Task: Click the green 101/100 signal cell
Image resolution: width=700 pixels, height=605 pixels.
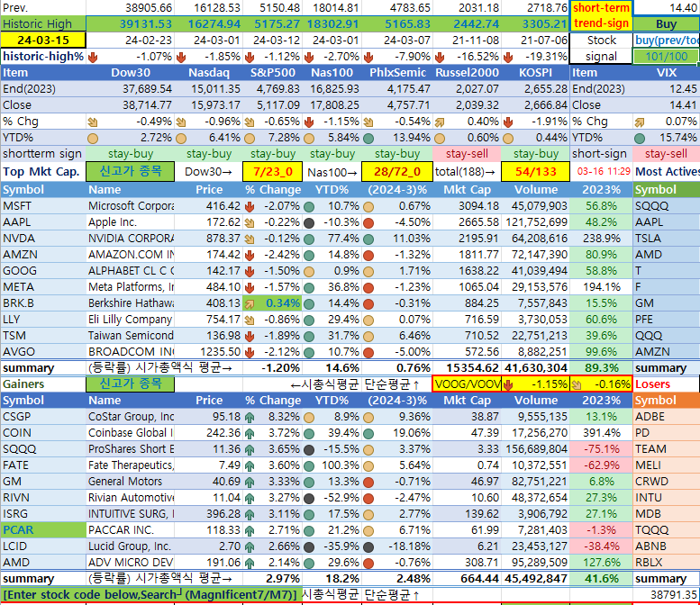Action: coord(666,57)
